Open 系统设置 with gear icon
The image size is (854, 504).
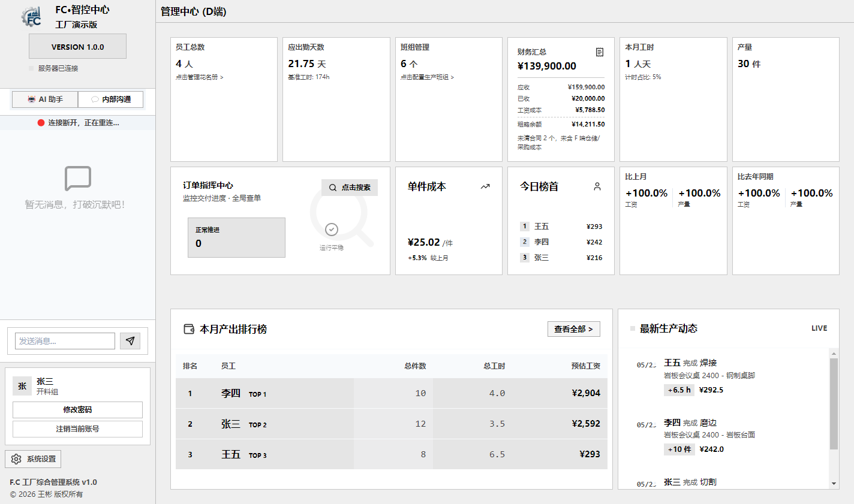coord(33,459)
